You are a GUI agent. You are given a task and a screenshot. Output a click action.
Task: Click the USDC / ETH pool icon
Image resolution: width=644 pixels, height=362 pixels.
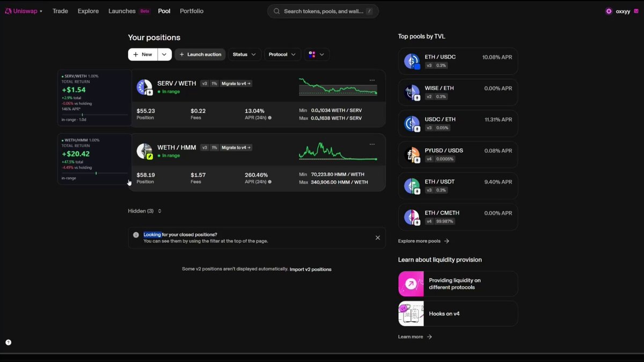point(412,123)
